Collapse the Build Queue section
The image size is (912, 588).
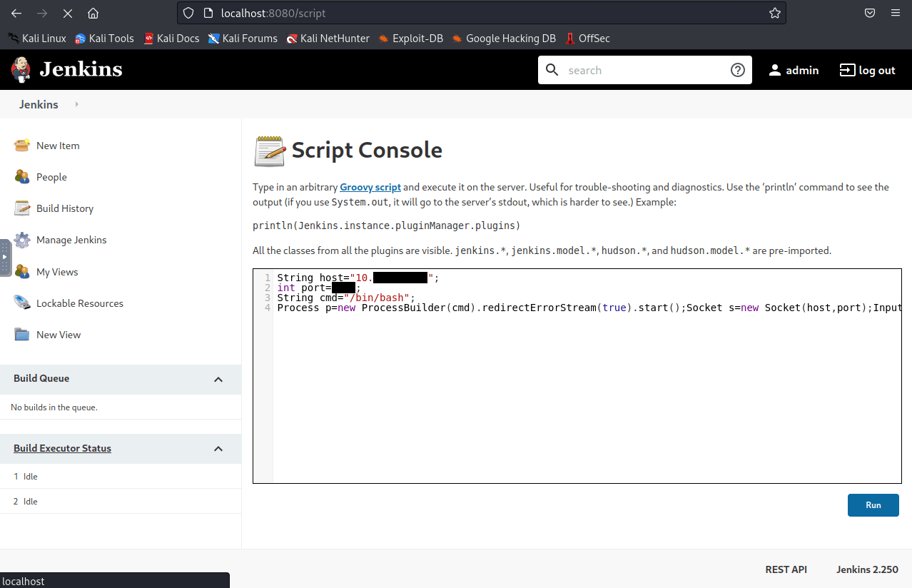(218, 379)
